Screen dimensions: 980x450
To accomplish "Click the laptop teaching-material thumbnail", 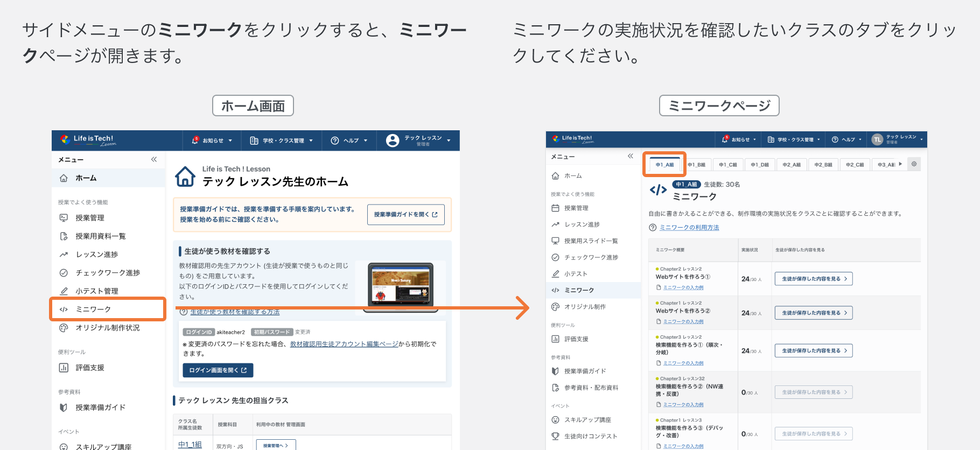I will (400, 287).
